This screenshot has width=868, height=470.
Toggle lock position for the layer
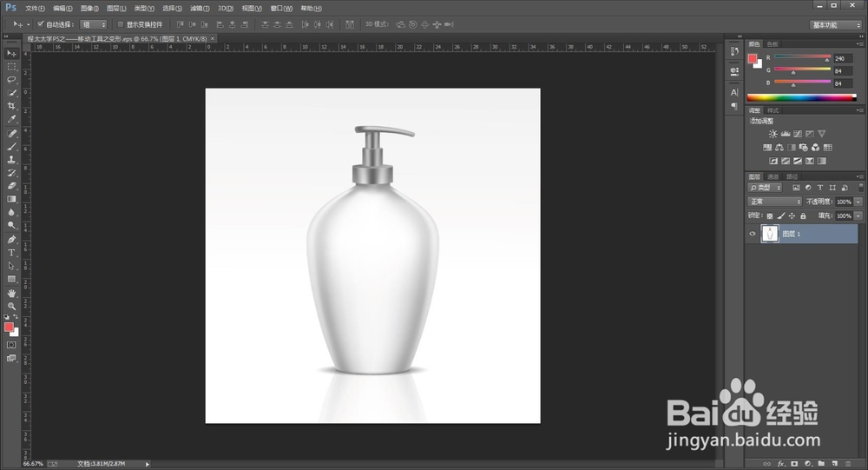tap(792, 215)
